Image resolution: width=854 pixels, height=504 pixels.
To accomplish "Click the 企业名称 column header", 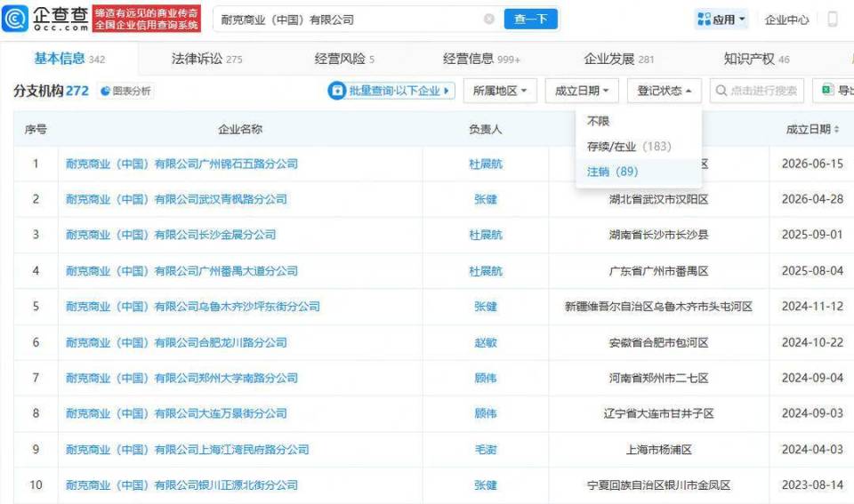I will tap(240, 130).
